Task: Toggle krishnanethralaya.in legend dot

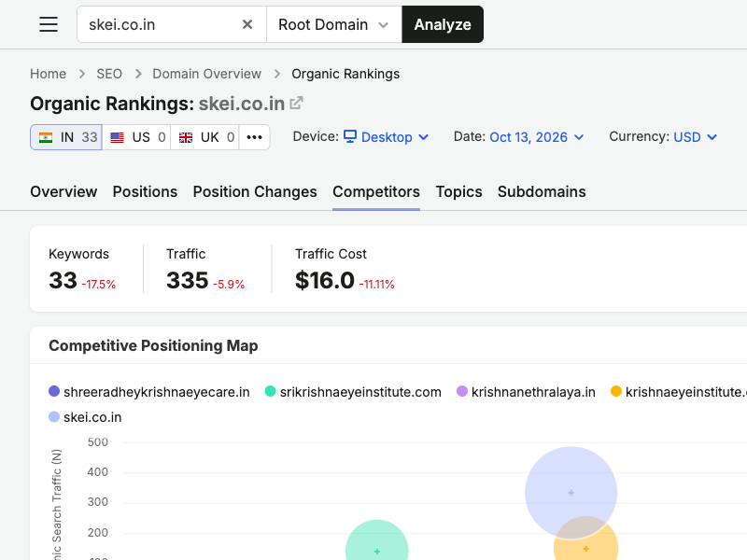Action: pos(461,391)
